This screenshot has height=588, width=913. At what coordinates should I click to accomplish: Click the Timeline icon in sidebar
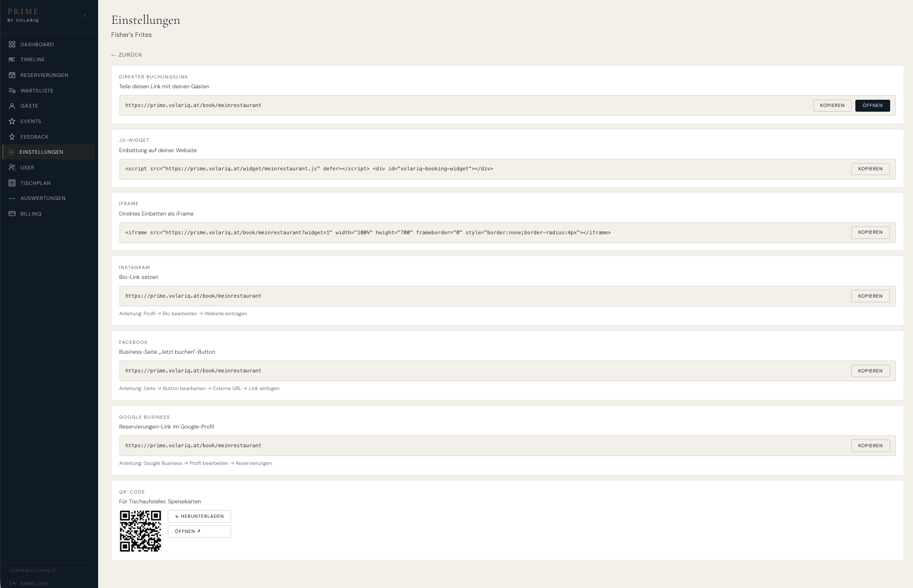[12, 60]
